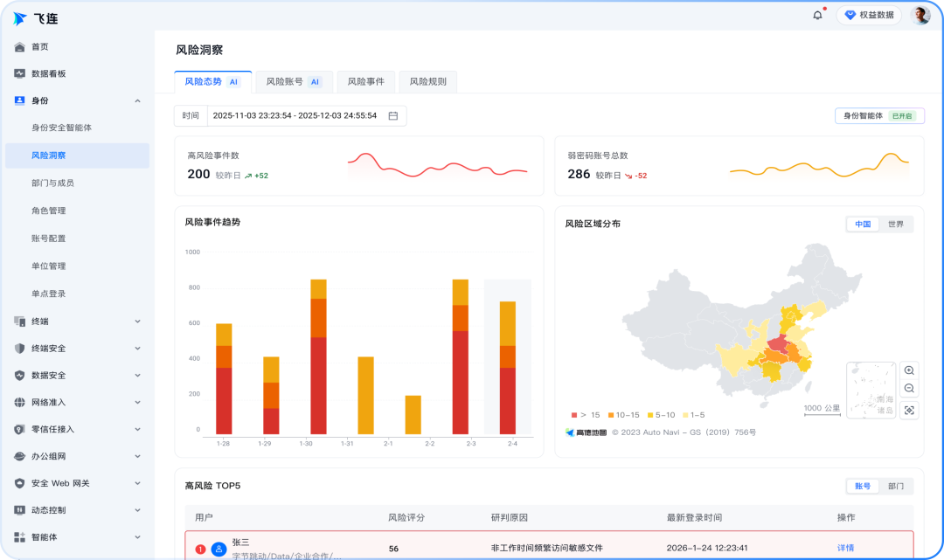Open the user avatar menu
The width and height of the screenshot is (944, 560).
coord(920,15)
